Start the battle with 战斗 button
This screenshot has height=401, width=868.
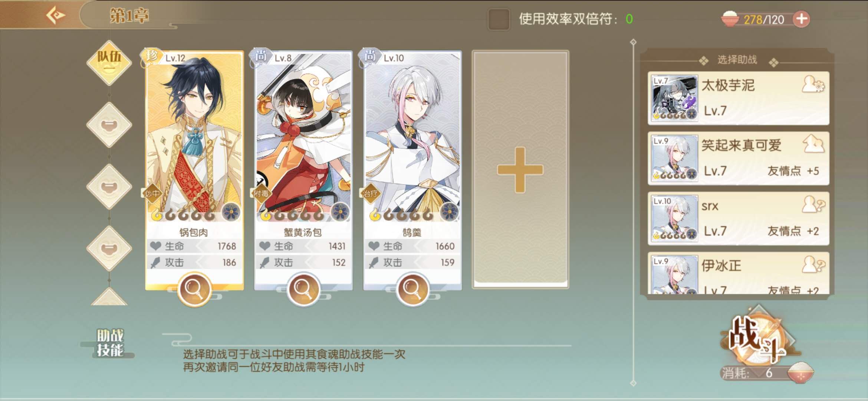point(759,338)
